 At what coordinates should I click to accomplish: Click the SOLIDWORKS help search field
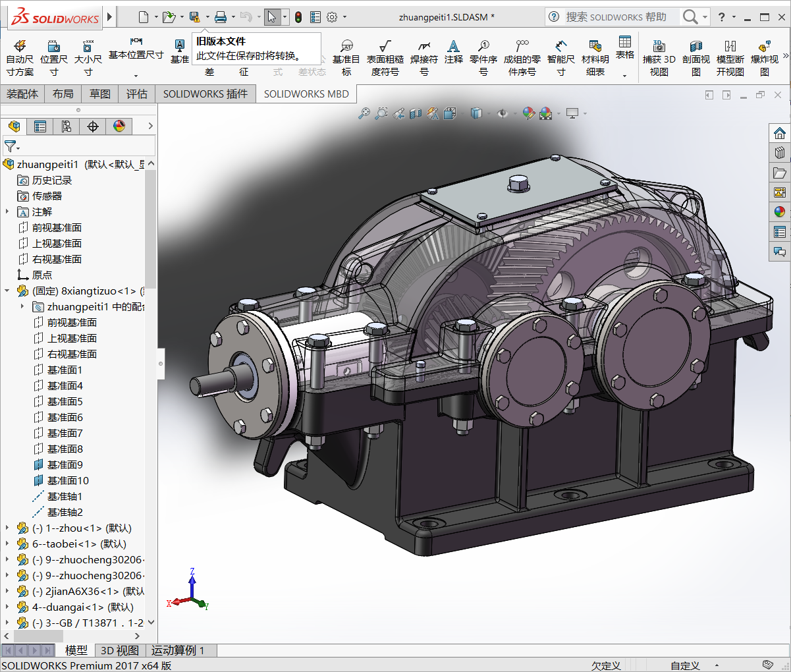pyautogui.click(x=616, y=17)
